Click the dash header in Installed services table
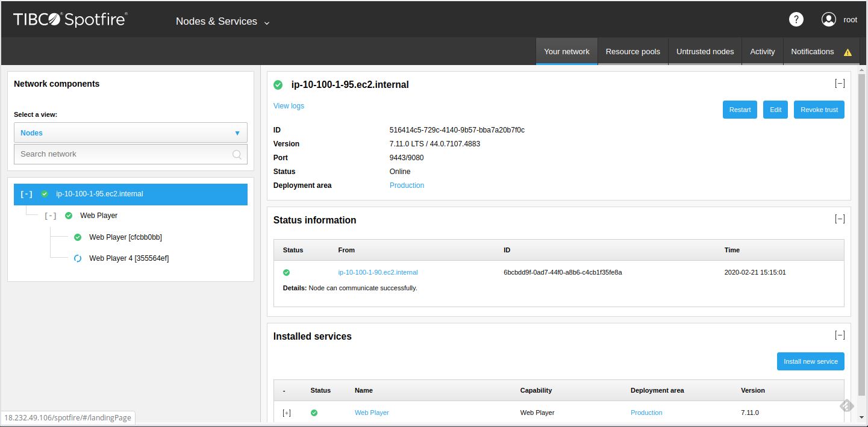Screen dimensions: 868x427 (284, 391)
